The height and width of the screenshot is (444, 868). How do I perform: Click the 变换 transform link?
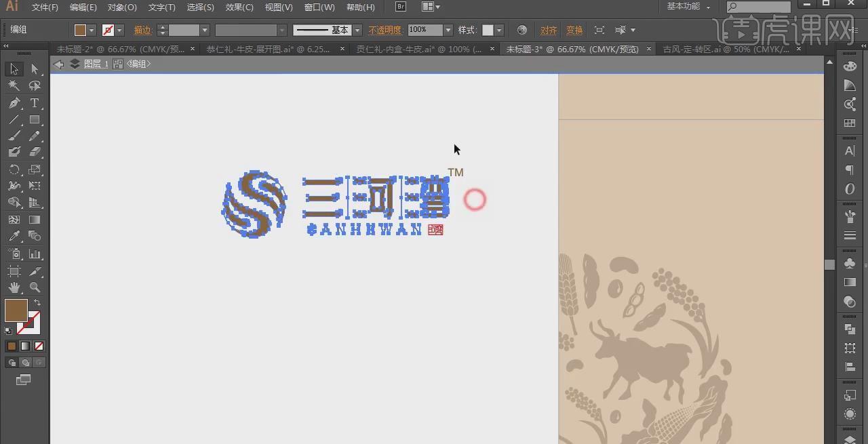574,31
